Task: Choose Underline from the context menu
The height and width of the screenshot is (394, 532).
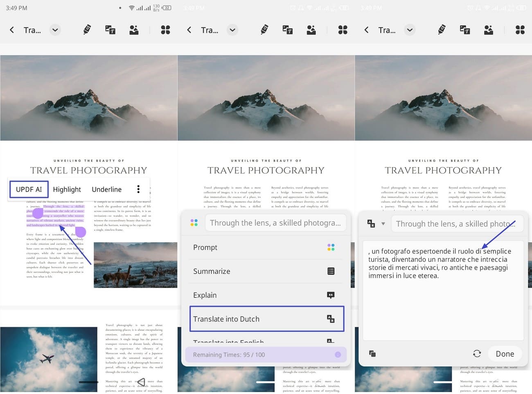Action: coord(106,189)
